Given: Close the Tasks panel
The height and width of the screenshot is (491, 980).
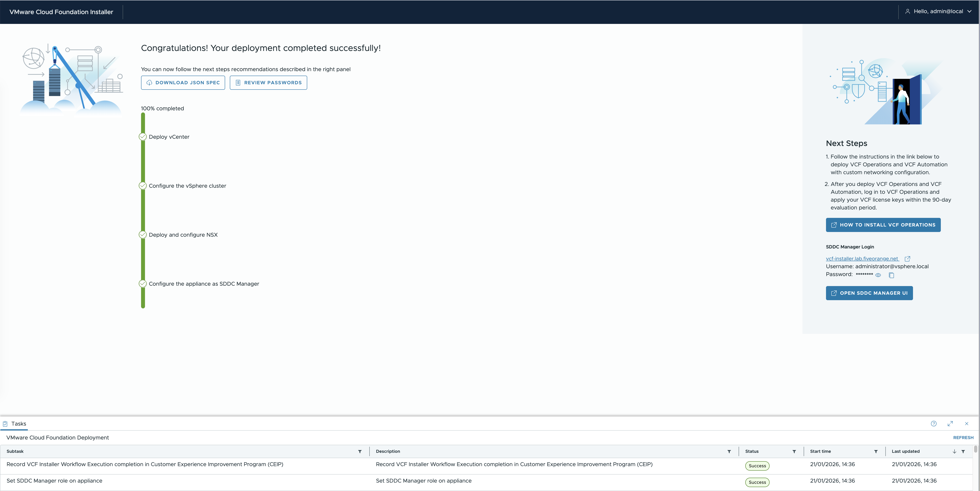Looking at the screenshot, I should pyautogui.click(x=966, y=424).
